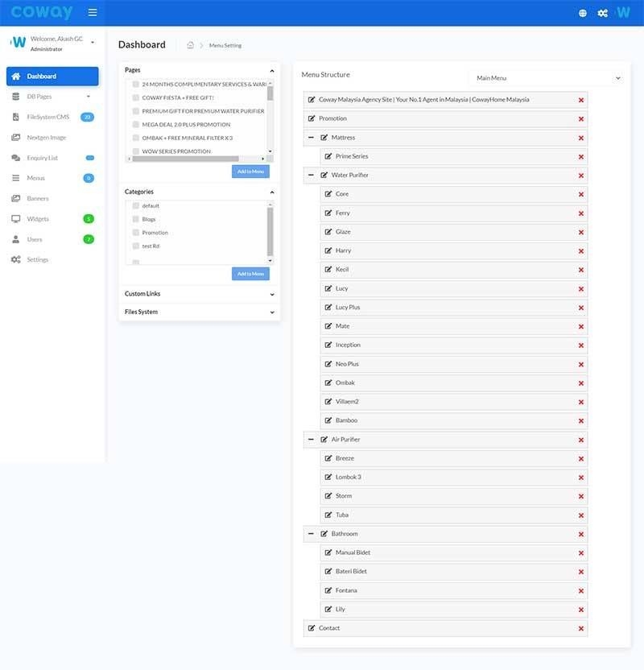Go to Banners in the sidebar
This screenshot has width=644, height=670.
pyautogui.click(x=38, y=198)
